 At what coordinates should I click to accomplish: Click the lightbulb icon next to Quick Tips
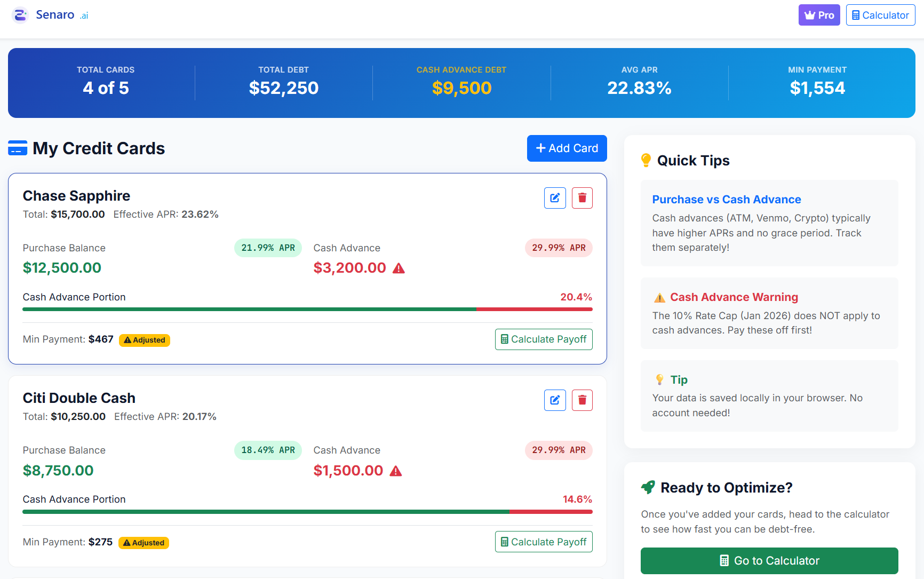646,160
